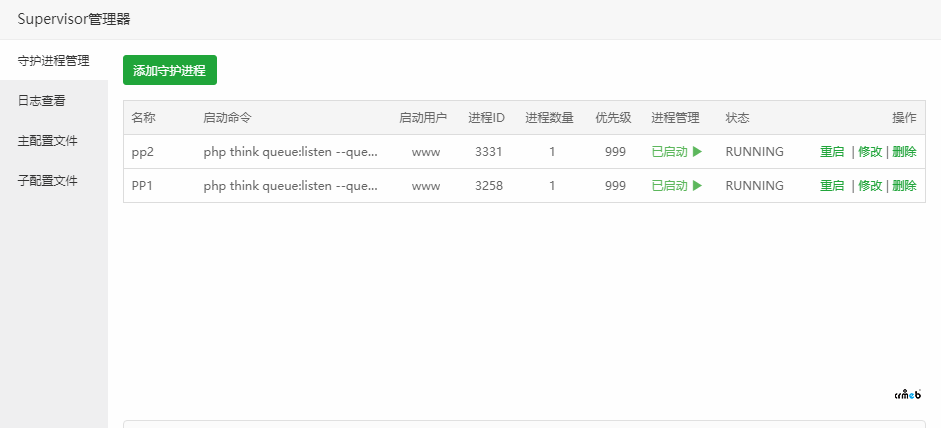This screenshot has width=941, height=428.
Task: Select the pp2 row startup command text
Action: [291, 152]
